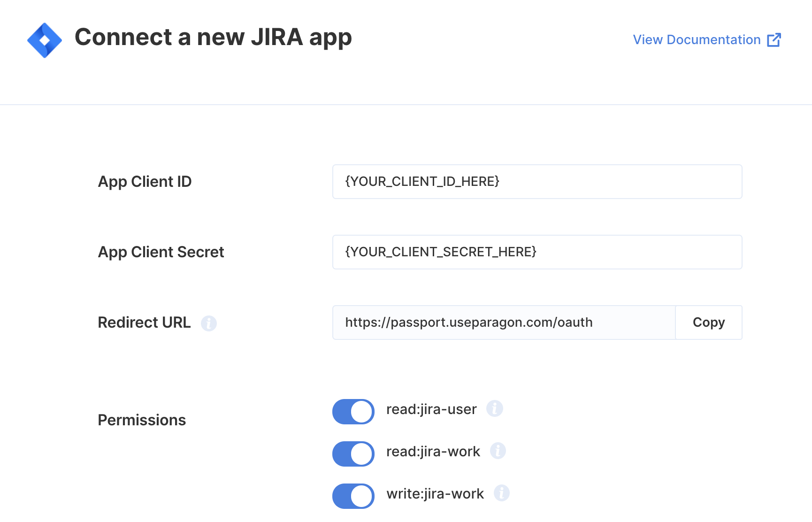Turn off the write:jira-work permission
The width and height of the screenshot is (812, 522).
[x=353, y=496]
